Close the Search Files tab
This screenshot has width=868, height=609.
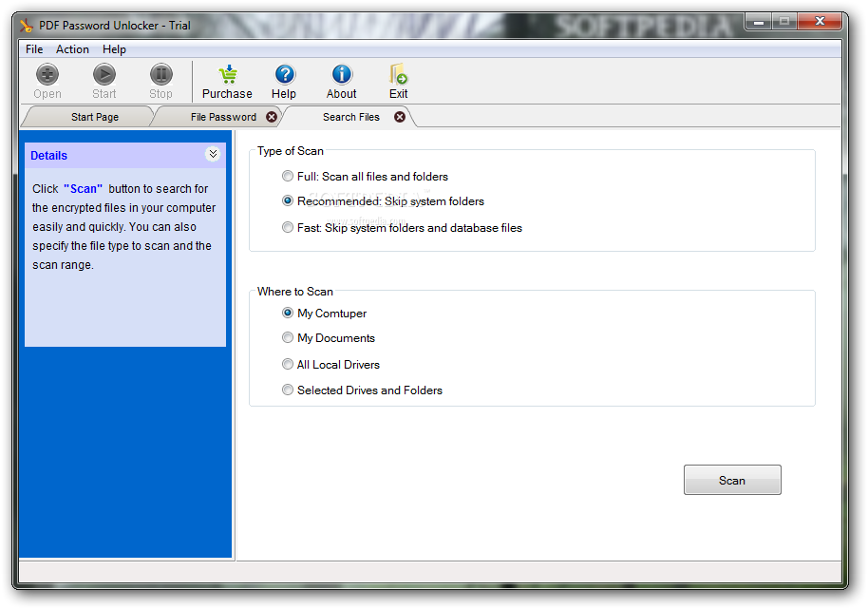tap(400, 117)
